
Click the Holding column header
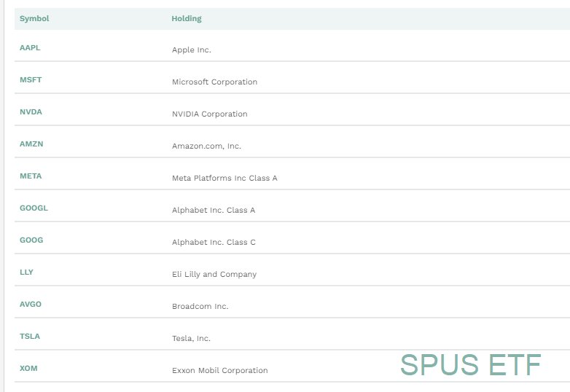pyautogui.click(x=187, y=18)
